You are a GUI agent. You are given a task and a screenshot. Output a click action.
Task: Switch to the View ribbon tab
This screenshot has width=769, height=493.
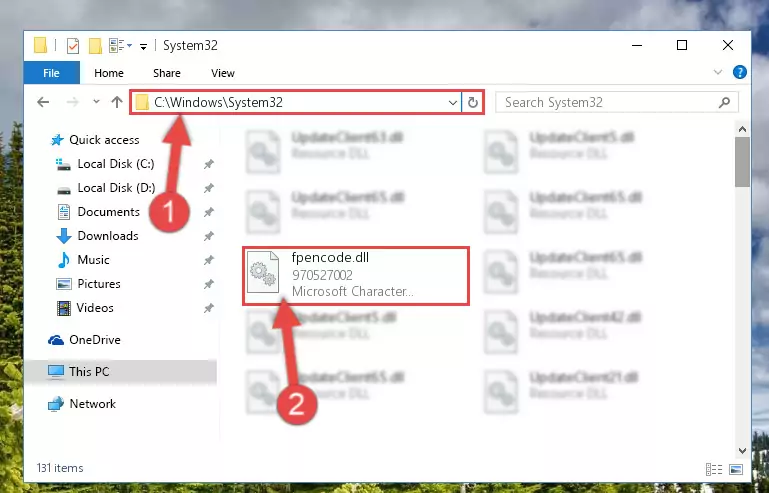(223, 73)
